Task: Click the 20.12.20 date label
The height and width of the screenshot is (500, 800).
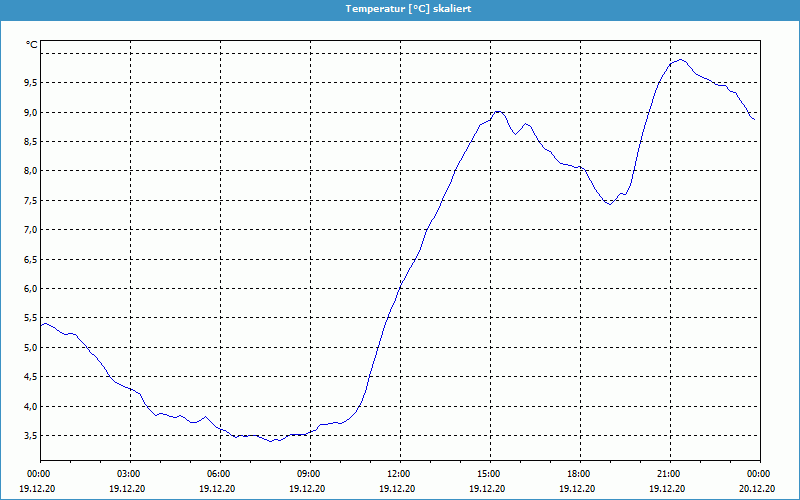Action: [758, 489]
